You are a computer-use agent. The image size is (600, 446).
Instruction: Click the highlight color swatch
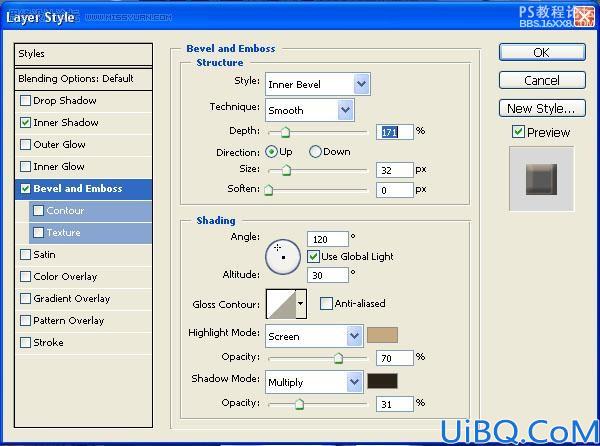click(382, 335)
